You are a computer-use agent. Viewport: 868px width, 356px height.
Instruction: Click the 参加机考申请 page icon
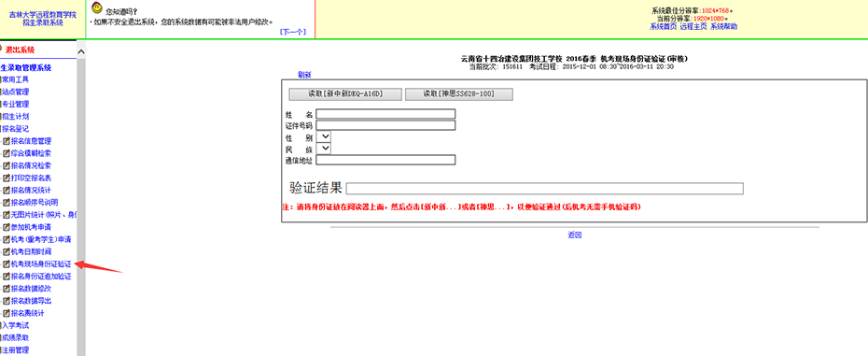point(7,227)
